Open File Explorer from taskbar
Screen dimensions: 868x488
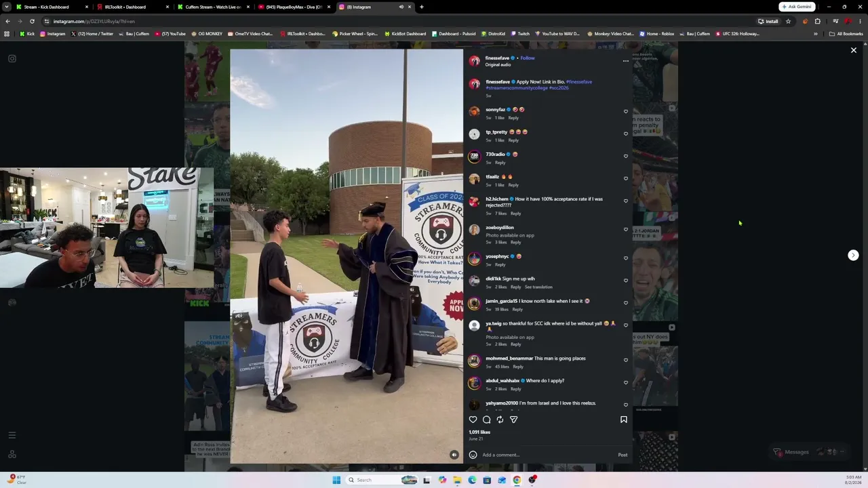[x=457, y=480]
